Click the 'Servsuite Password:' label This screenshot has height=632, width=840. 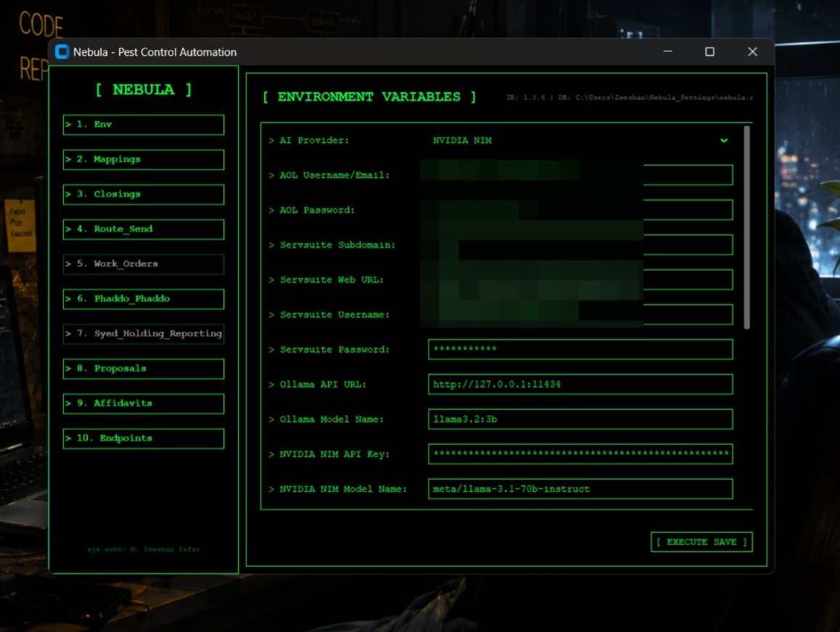click(x=329, y=350)
